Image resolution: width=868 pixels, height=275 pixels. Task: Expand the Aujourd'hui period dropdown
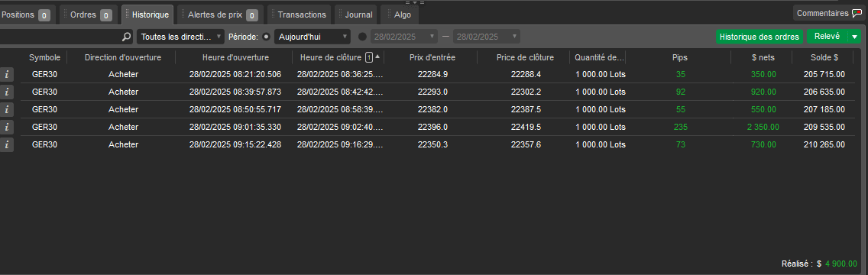coord(313,37)
